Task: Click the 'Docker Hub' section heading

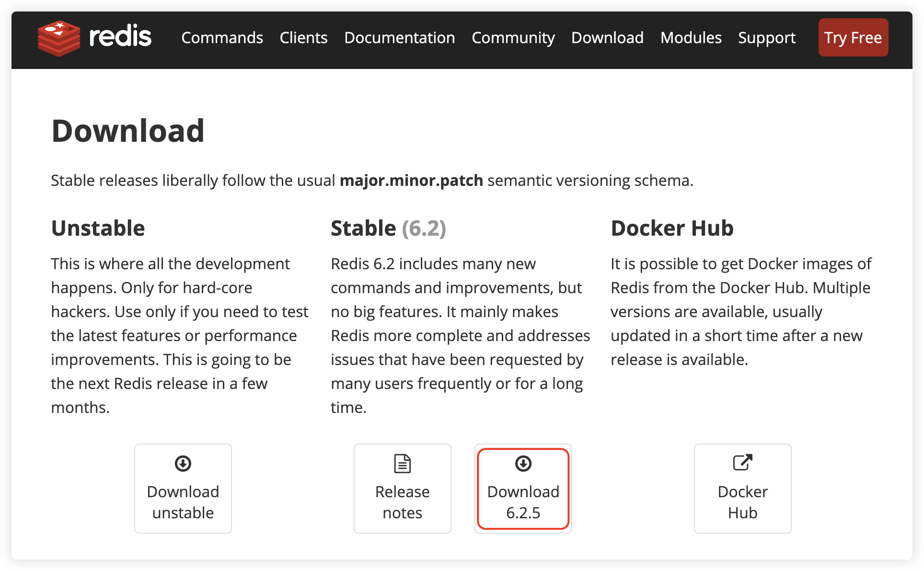Action: click(x=672, y=228)
